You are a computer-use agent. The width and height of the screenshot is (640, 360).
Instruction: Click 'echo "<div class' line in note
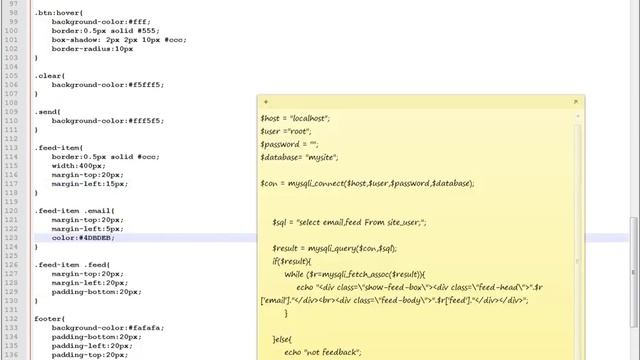pyautogui.click(x=420, y=287)
